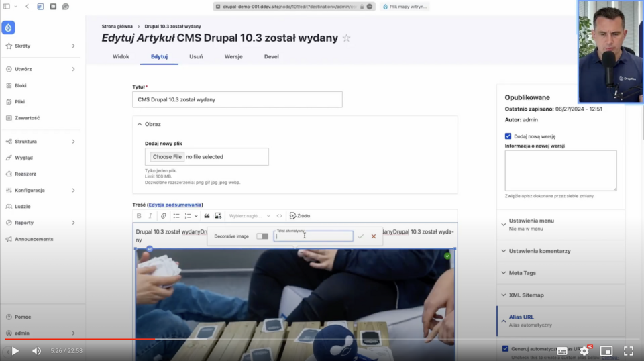Open the Plik mapy witryny browser tab
Screen dimensions: 644x361
405,7
